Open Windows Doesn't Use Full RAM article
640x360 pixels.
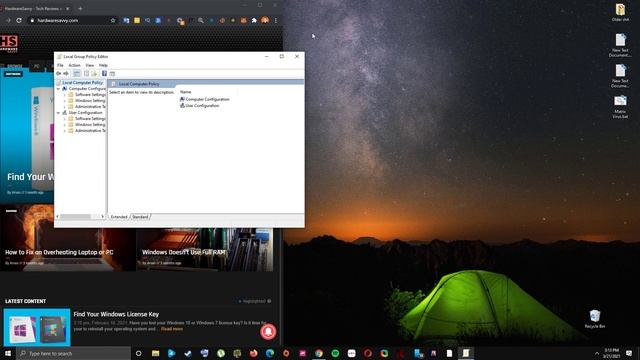[184, 252]
